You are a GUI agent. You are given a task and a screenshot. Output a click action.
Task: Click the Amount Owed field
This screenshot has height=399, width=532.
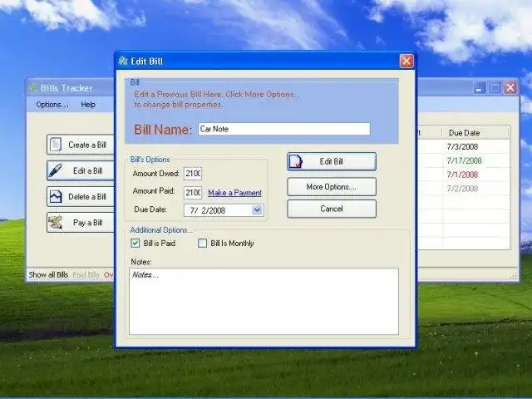tap(193, 174)
